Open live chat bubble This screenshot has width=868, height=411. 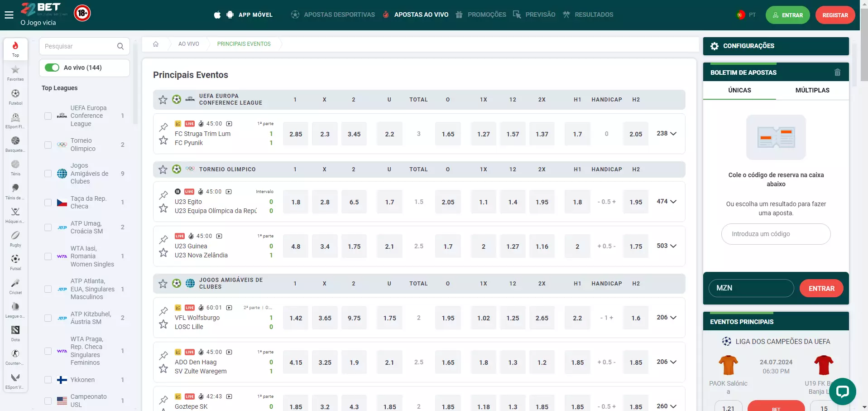pos(842,391)
